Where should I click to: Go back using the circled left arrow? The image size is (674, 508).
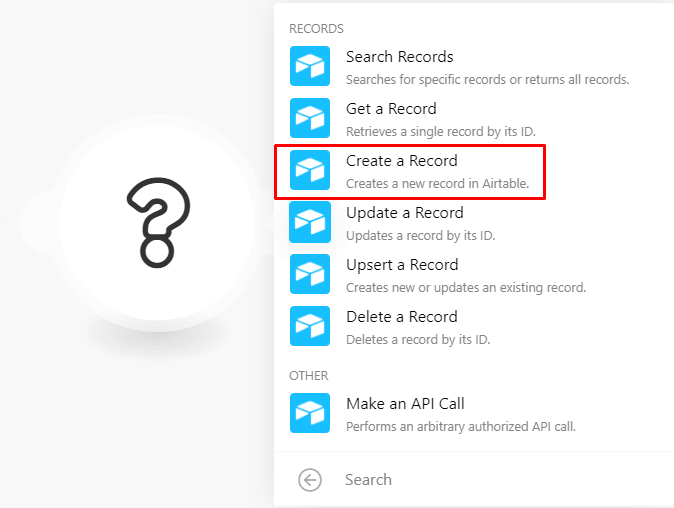[x=310, y=480]
